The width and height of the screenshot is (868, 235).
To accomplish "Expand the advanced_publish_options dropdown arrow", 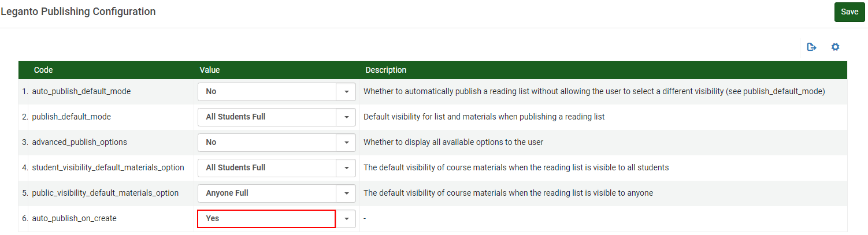I will point(346,143).
